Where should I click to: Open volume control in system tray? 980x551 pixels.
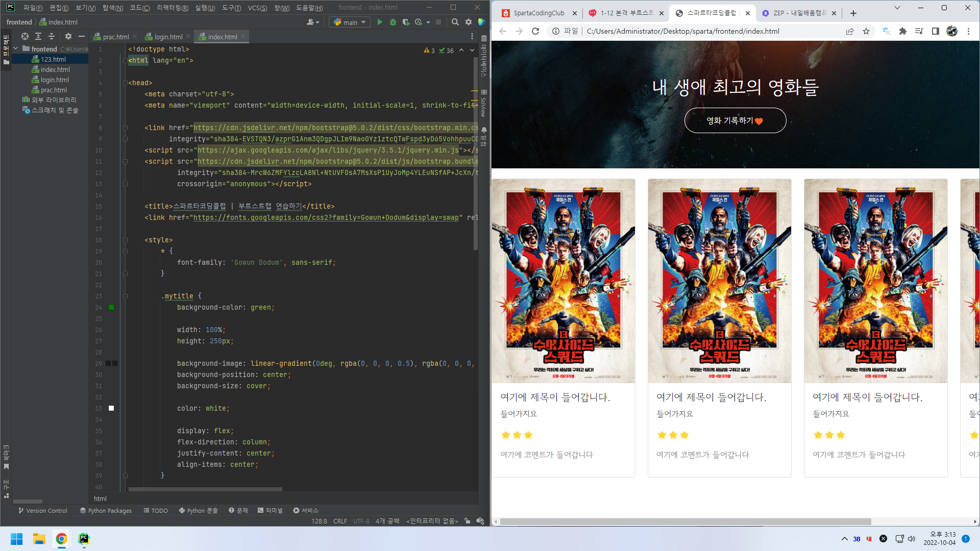tap(912, 539)
